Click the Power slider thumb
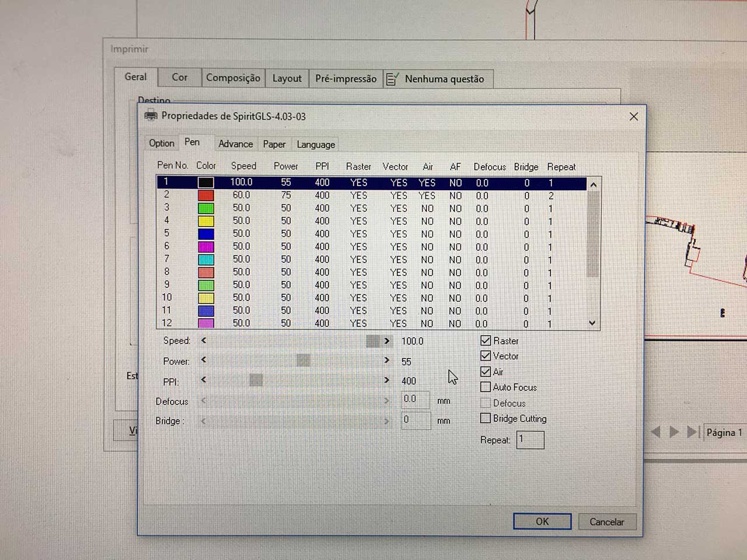This screenshot has width=747, height=560. click(x=303, y=360)
